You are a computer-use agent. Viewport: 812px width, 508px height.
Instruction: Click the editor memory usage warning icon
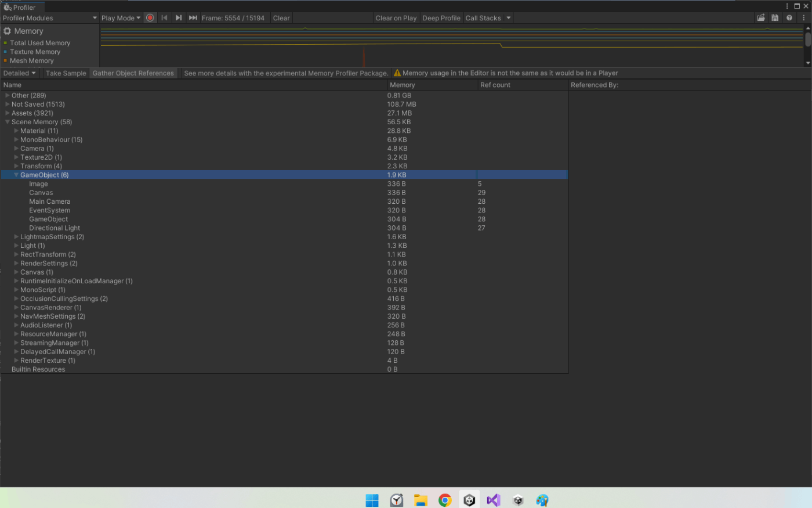[x=397, y=73]
